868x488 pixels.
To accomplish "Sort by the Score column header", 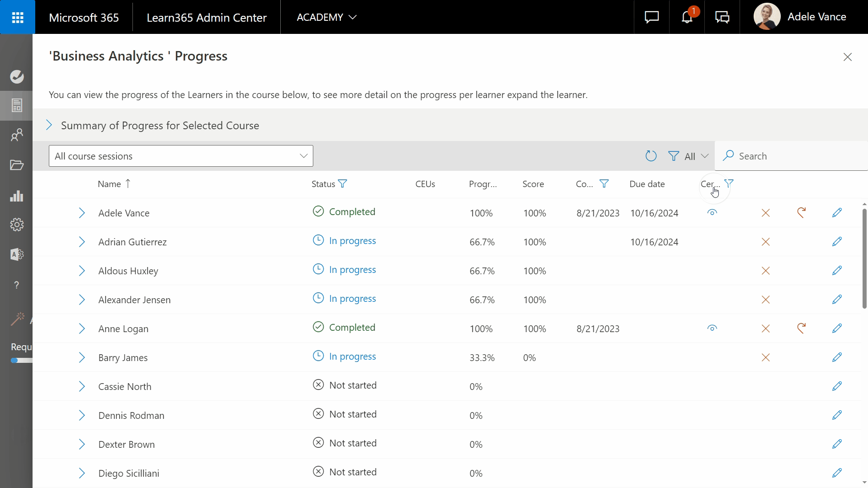I will coord(533,184).
